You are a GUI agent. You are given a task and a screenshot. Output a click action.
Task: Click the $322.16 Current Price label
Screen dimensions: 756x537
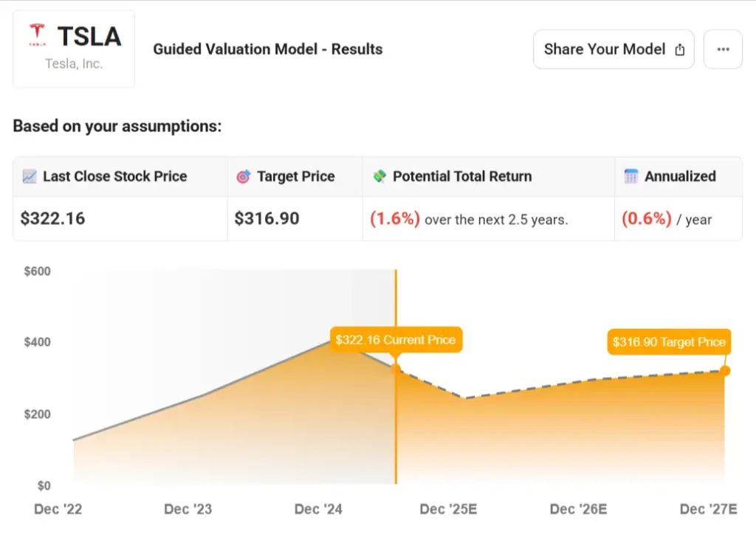point(396,340)
